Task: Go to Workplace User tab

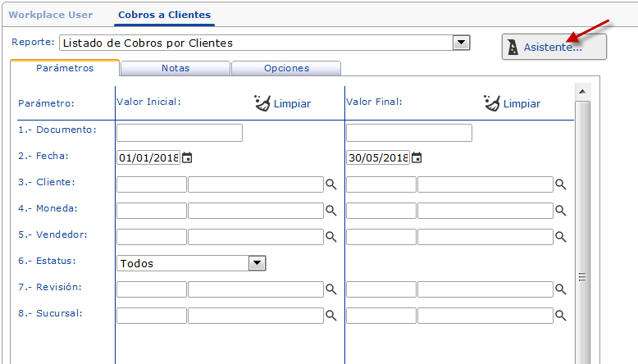Action: click(51, 15)
